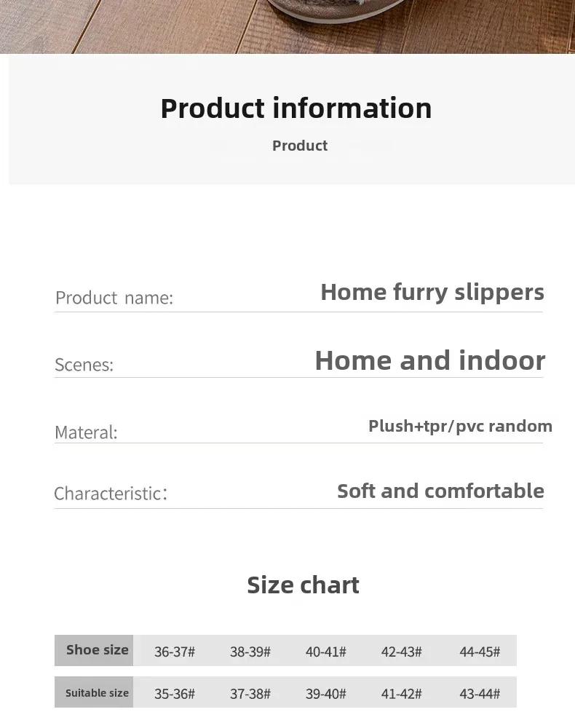Select suitable size 35-36# cell
The width and height of the screenshot is (575, 728).
(x=175, y=694)
